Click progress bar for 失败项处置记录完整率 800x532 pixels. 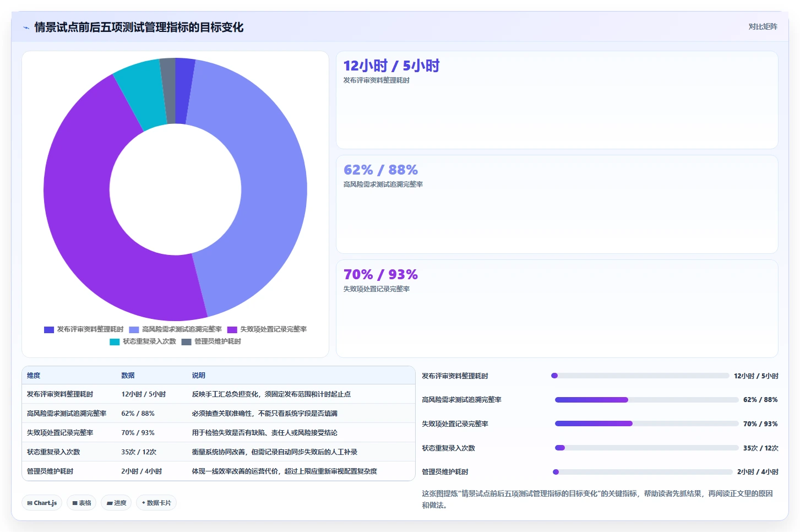pyautogui.click(x=646, y=424)
